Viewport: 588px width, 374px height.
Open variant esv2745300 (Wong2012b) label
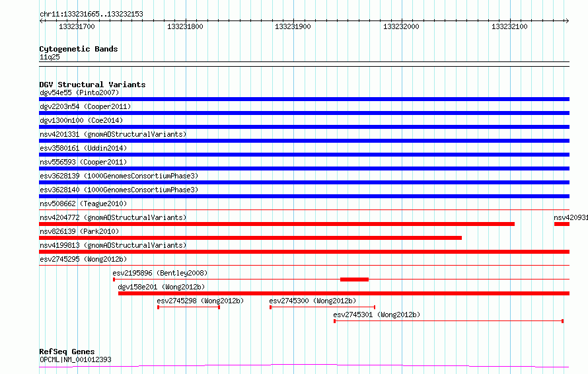pos(312,301)
